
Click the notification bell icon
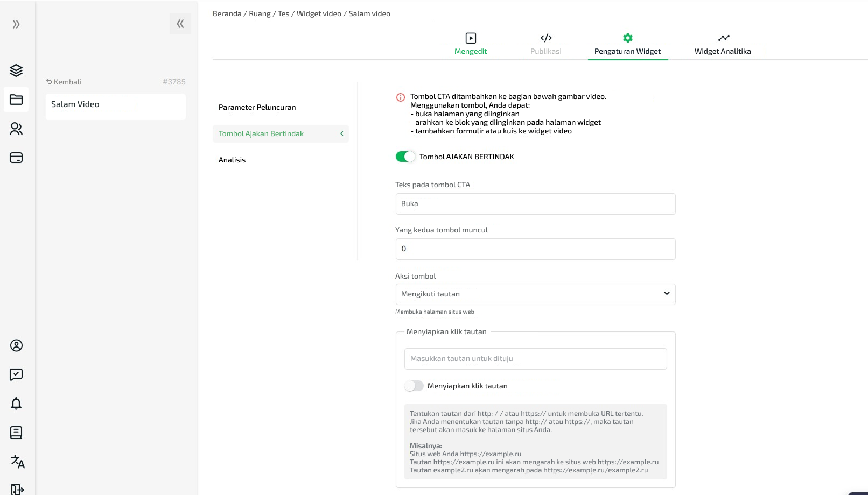coord(16,404)
